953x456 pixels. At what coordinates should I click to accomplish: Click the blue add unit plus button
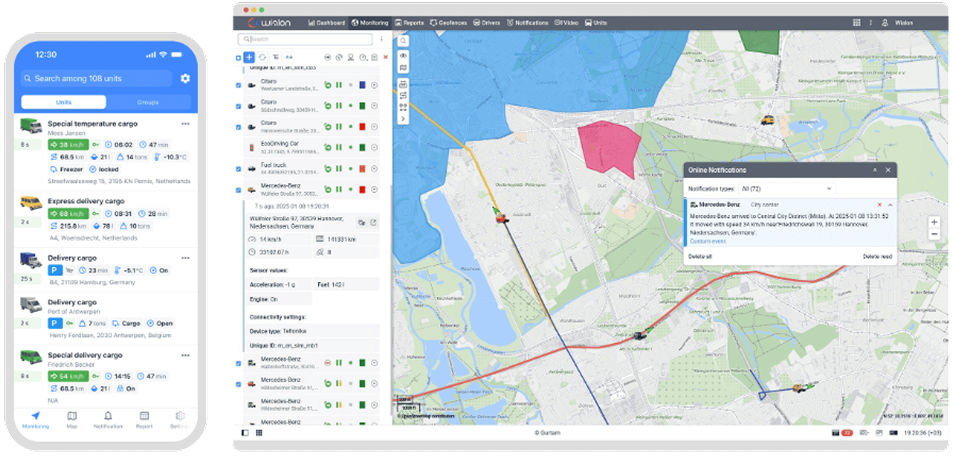click(249, 57)
